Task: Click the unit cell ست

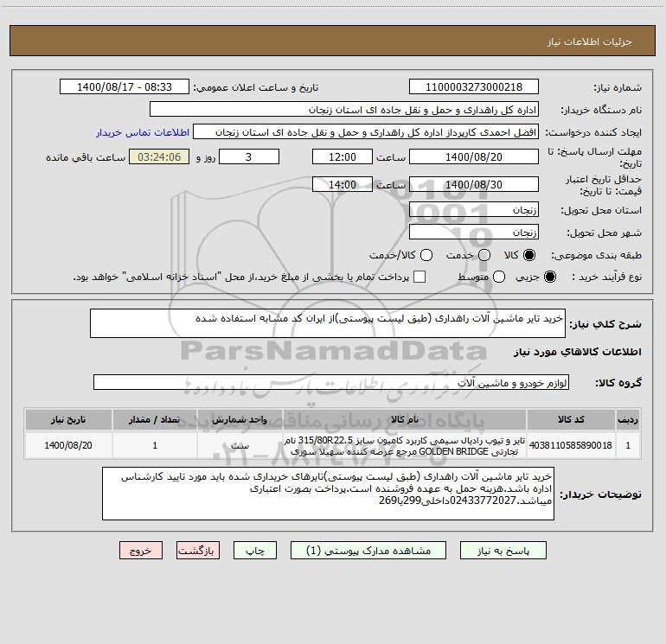Action: pos(240,445)
